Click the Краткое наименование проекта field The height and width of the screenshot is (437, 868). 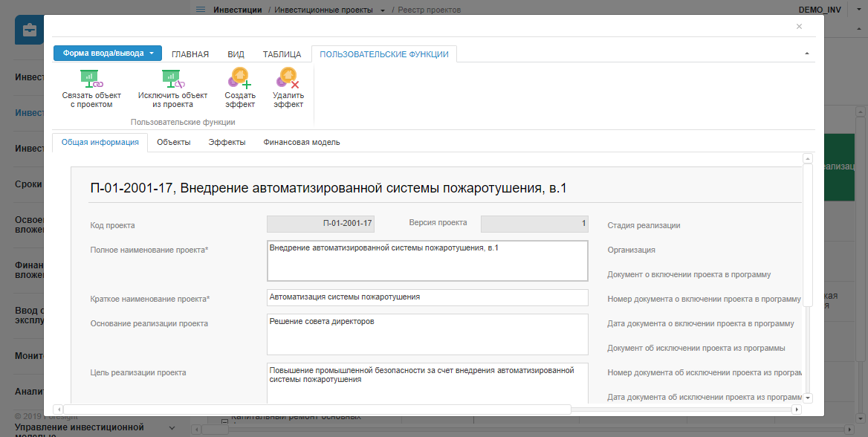[427, 297]
